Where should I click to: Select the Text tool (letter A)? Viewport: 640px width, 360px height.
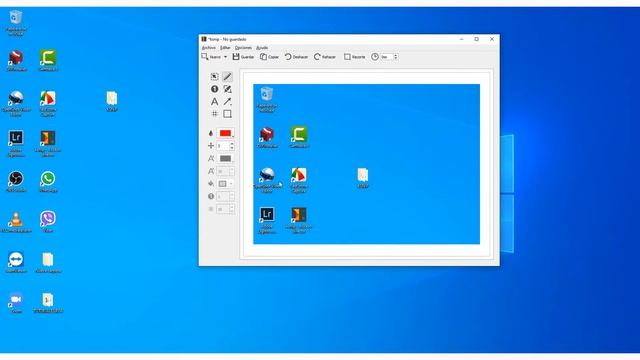pyautogui.click(x=214, y=102)
